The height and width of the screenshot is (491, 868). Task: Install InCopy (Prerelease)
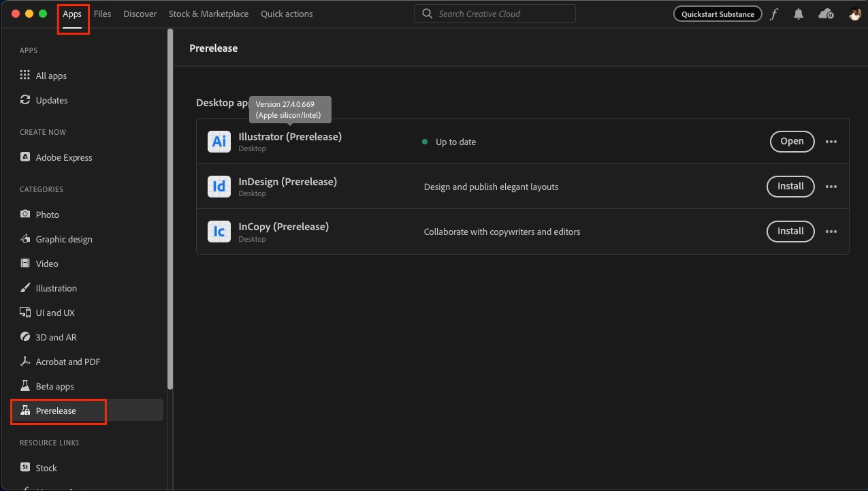790,232
